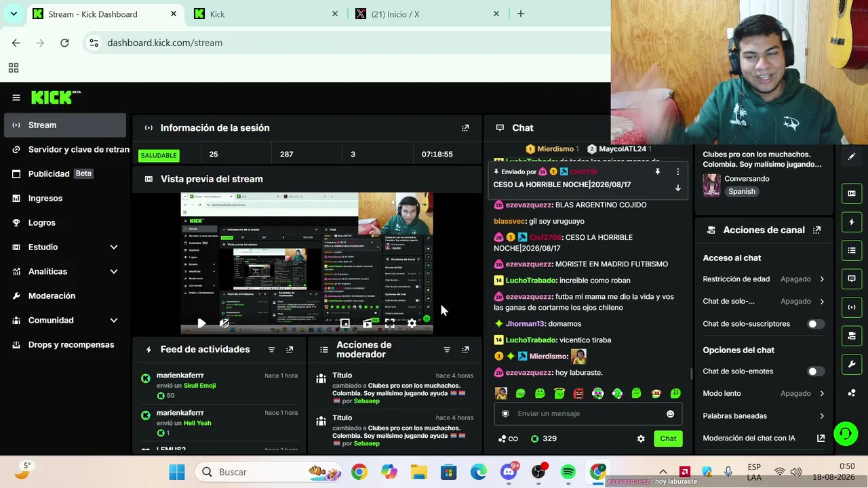Image resolution: width=868 pixels, height=488 pixels.
Task: Click the edit pencil for stream info
Action: click(x=852, y=157)
